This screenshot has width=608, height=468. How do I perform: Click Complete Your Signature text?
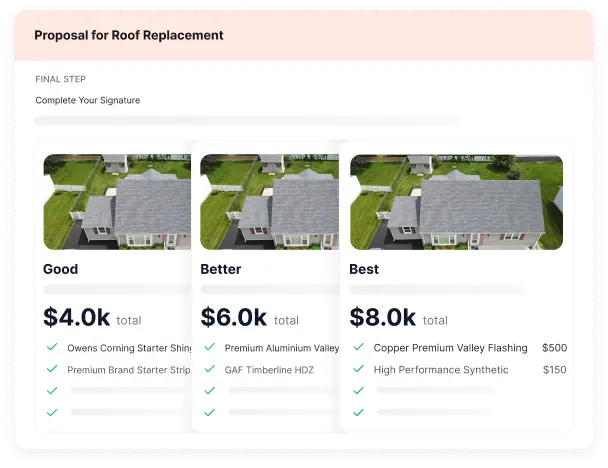(x=88, y=100)
